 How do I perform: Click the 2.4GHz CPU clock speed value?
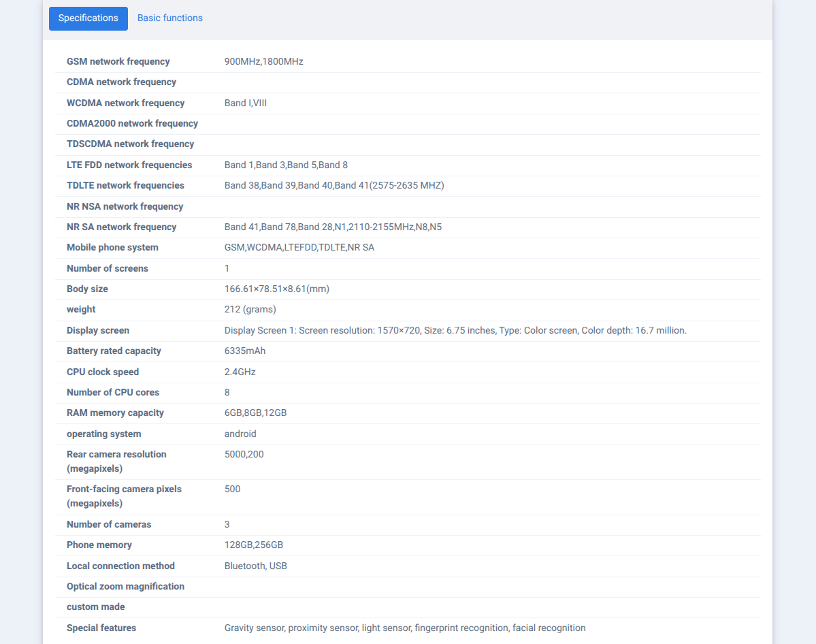pos(240,372)
